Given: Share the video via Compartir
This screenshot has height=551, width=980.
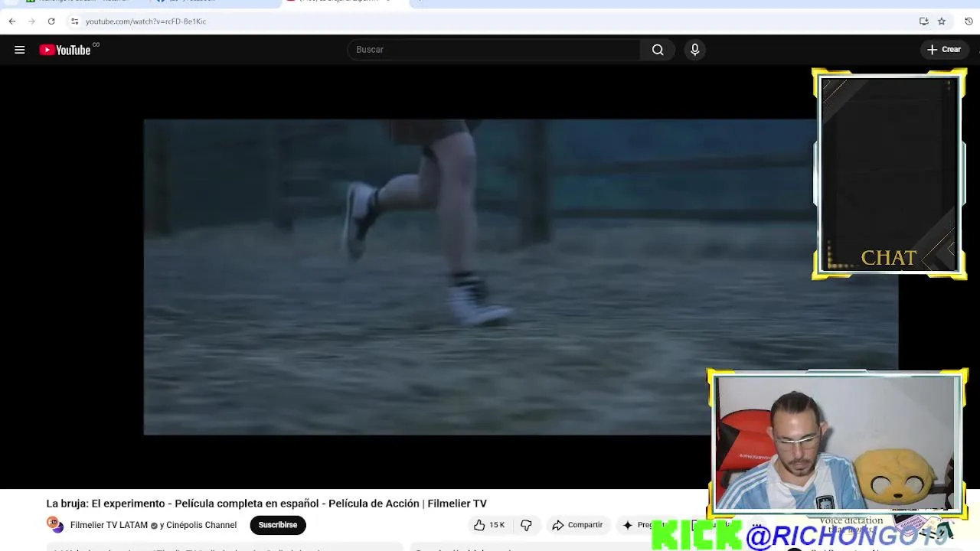Looking at the screenshot, I should (577, 525).
